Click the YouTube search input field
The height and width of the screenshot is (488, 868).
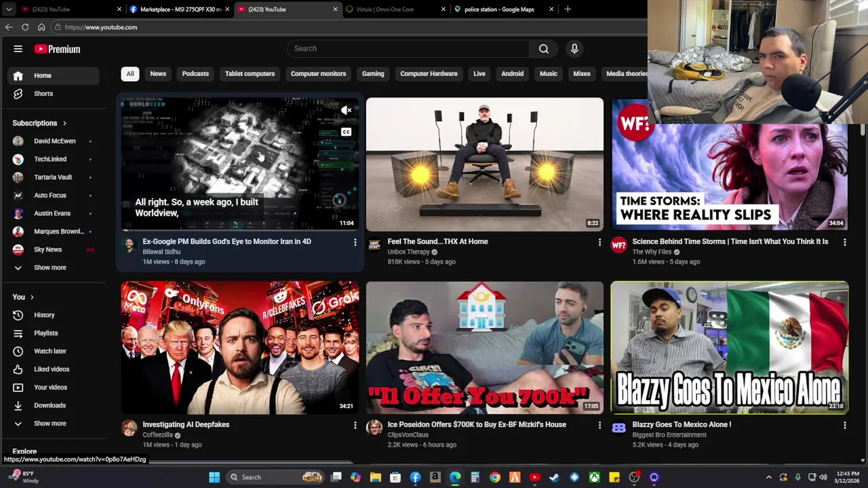(408, 48)
